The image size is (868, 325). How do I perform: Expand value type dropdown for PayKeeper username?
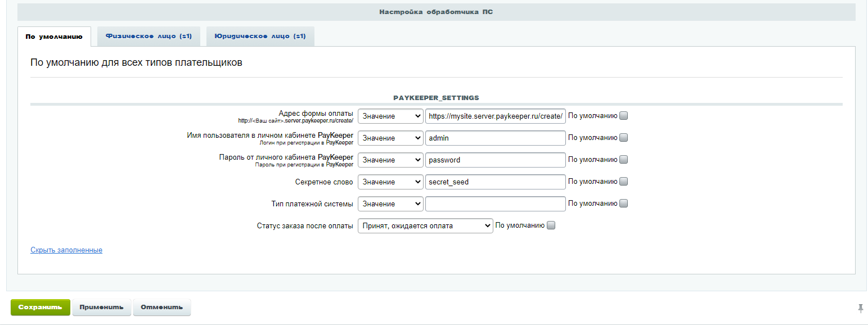390,138
